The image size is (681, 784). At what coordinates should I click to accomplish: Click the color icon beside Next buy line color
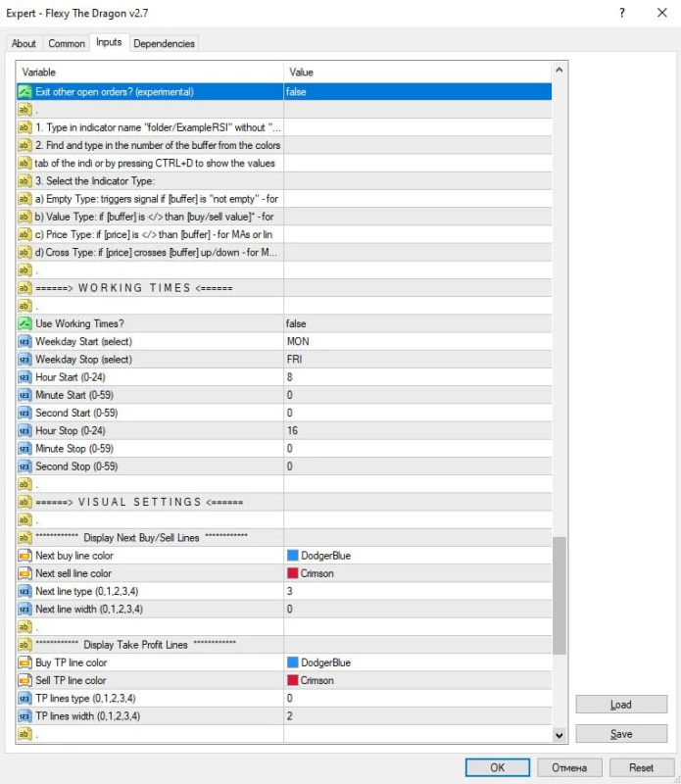point(25,556)
